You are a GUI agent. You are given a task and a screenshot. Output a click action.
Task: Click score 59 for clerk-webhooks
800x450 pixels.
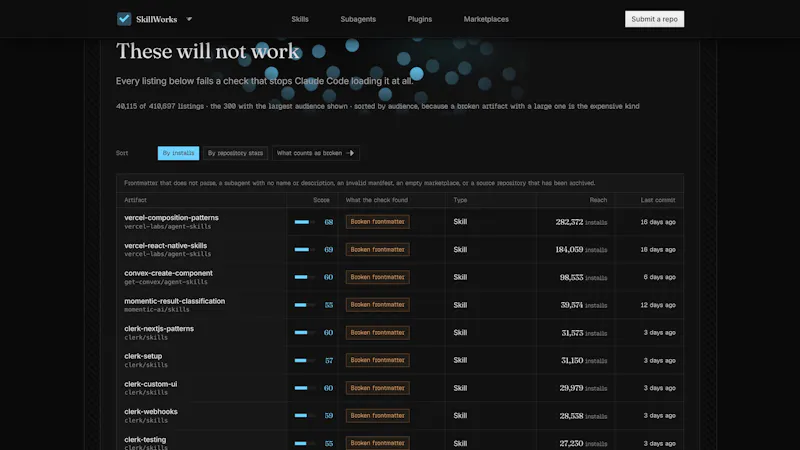[x=329, y=415]
